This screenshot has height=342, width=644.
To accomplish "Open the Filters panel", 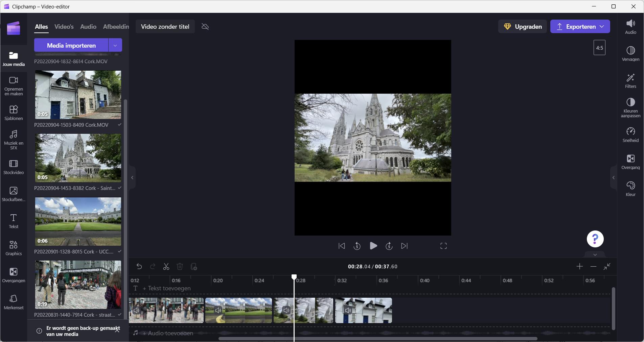I will pyautogui.click(x=630, y=81).
